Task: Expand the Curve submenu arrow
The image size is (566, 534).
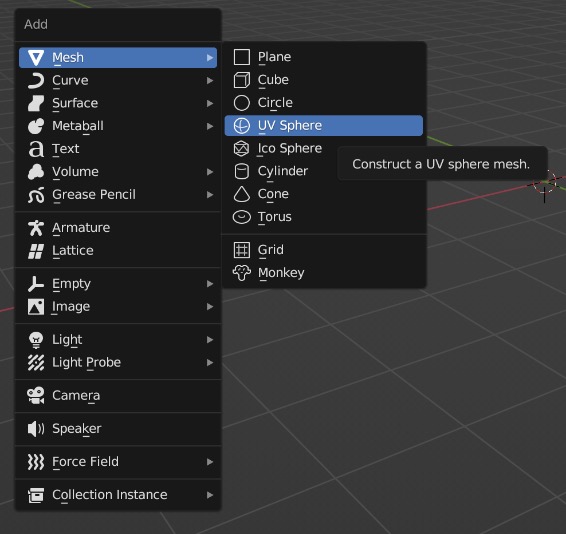Action: pos(210,81)
